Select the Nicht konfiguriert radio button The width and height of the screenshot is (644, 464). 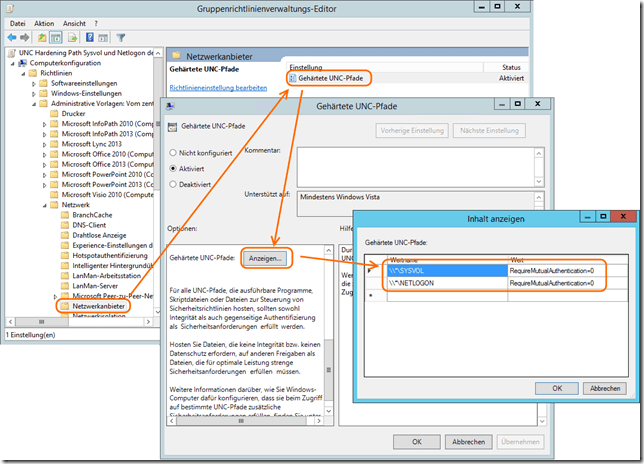point(173,152)
